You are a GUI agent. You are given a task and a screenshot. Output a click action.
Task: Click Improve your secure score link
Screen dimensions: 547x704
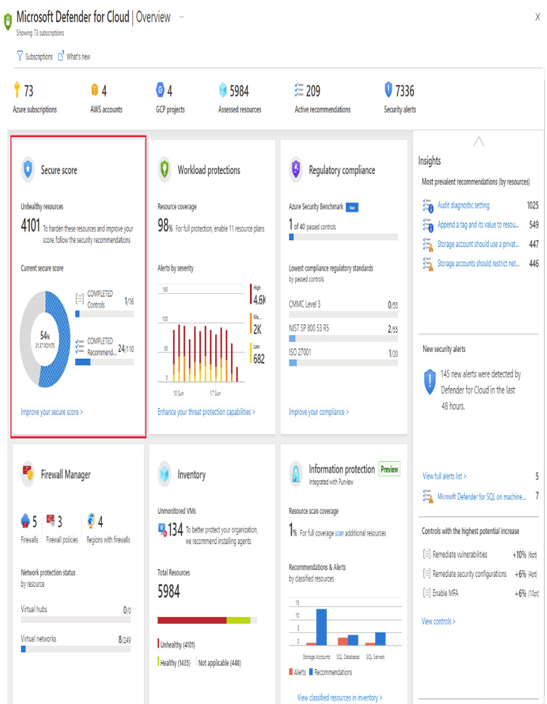pyautogui.click(x=52, y=412)
